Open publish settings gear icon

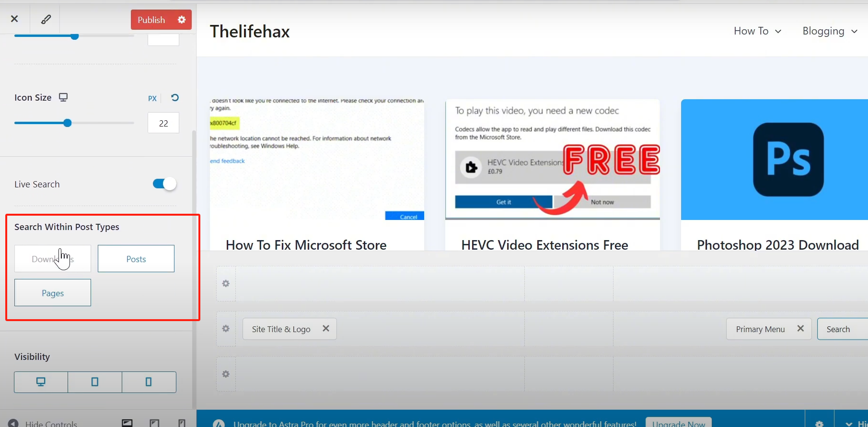tap(182, 20)
